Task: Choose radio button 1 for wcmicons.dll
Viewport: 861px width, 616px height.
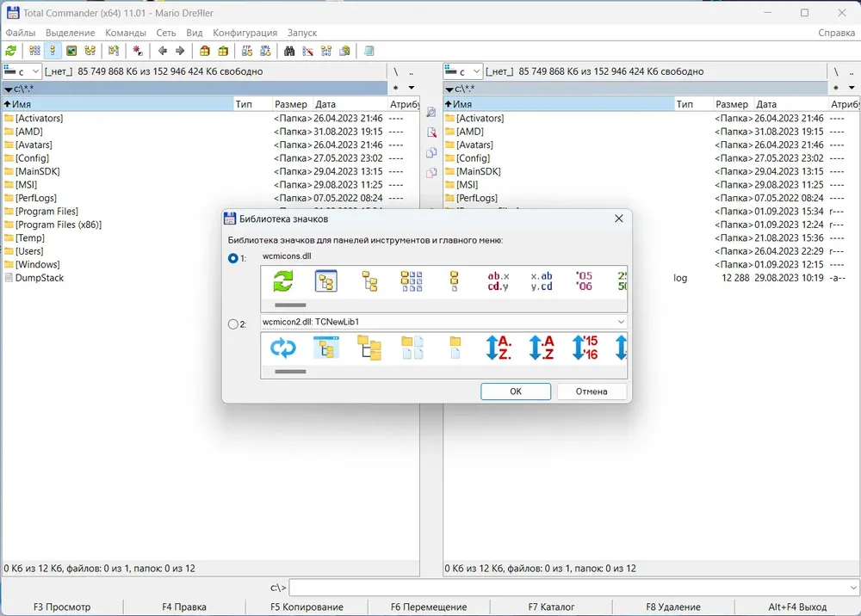Action: click(232, 258)
